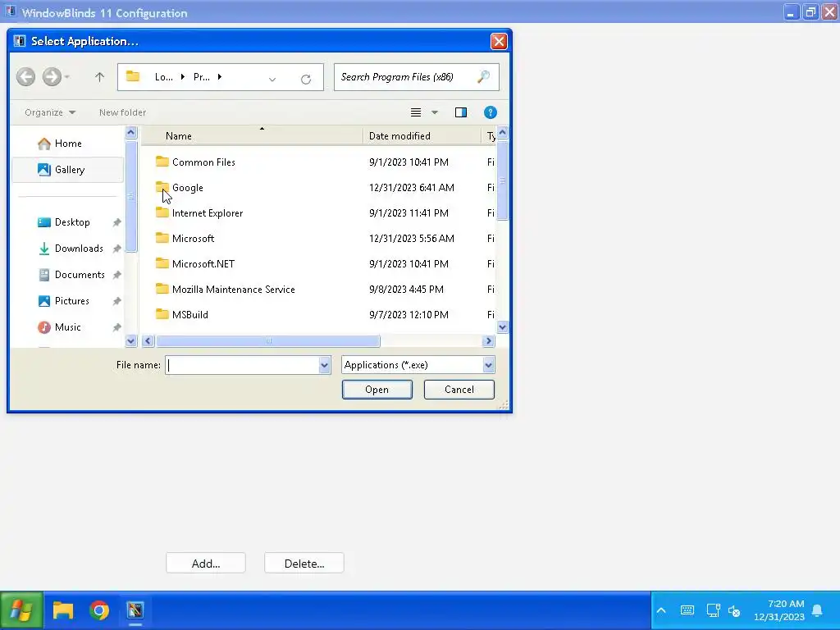Click the file list scroll down arrow
840x630 pixels.
coord(503,326)
